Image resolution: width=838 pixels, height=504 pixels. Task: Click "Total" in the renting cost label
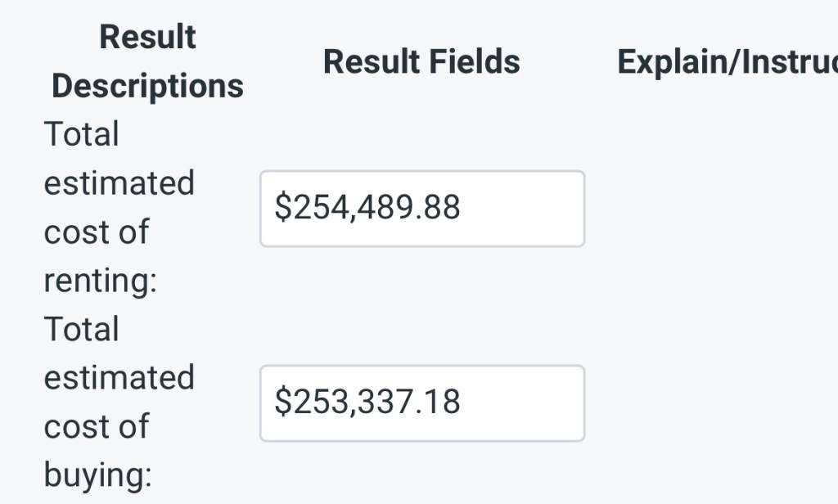point(81,134)
